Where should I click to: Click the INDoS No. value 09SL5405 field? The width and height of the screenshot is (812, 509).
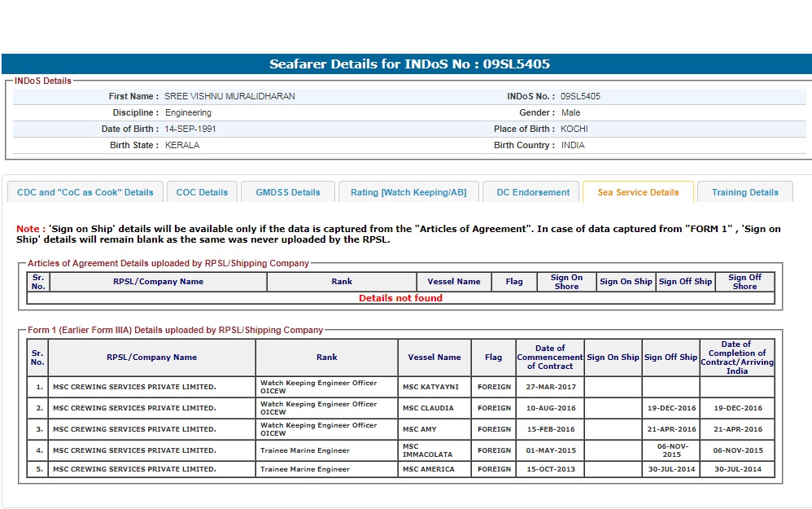pos(580,96)
